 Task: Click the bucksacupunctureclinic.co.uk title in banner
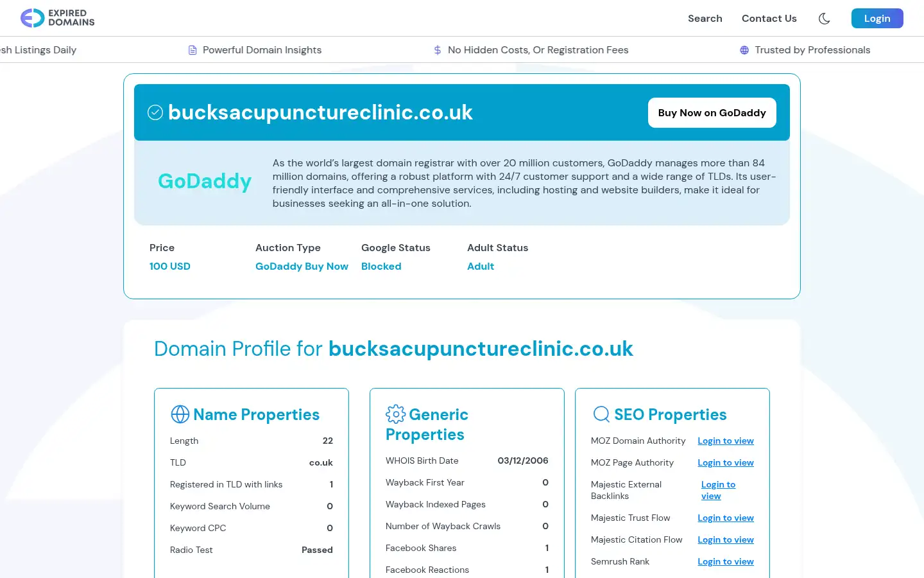click(x=320, y=112)
